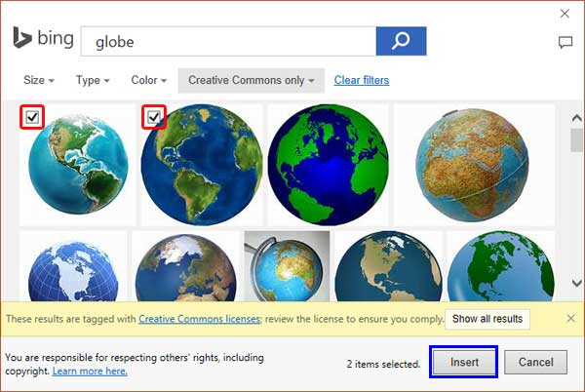The height and width of the screenshot is (392, 585).
Task: Click in the globe search text field
Action: tap(229, 42)
